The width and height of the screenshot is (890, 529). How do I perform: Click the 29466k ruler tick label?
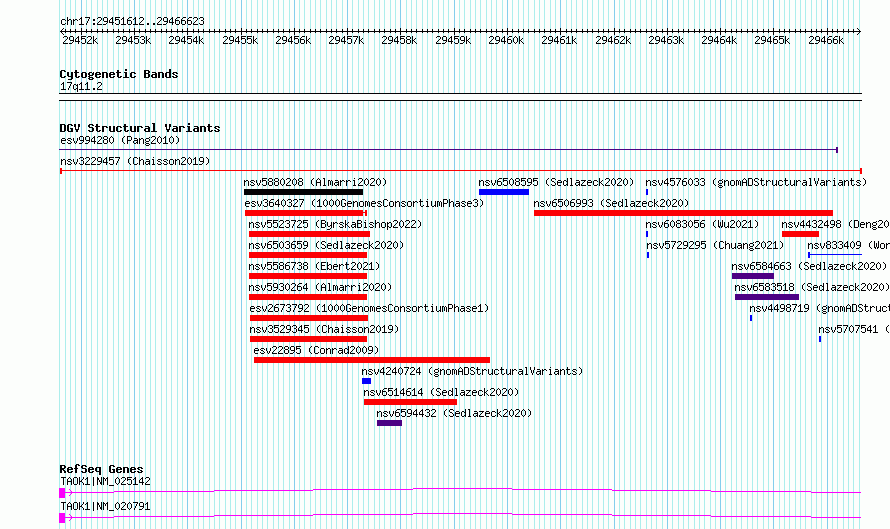click(x=826, y=41)
